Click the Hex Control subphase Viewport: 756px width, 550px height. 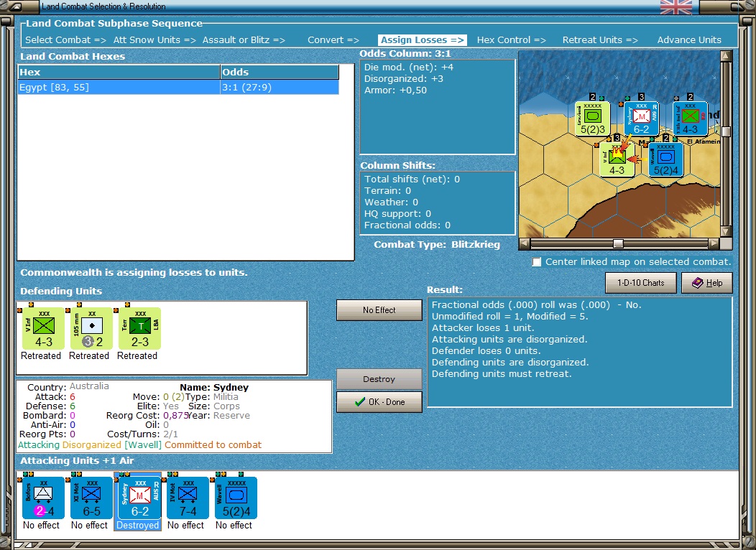click(512, 40)
